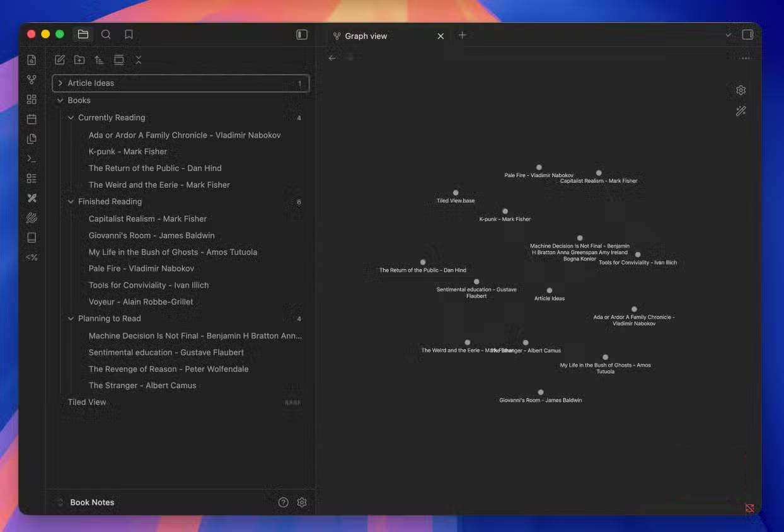
Task: Open My Life in the Bush of Ghosts note
Action: (x=173, y=252)
